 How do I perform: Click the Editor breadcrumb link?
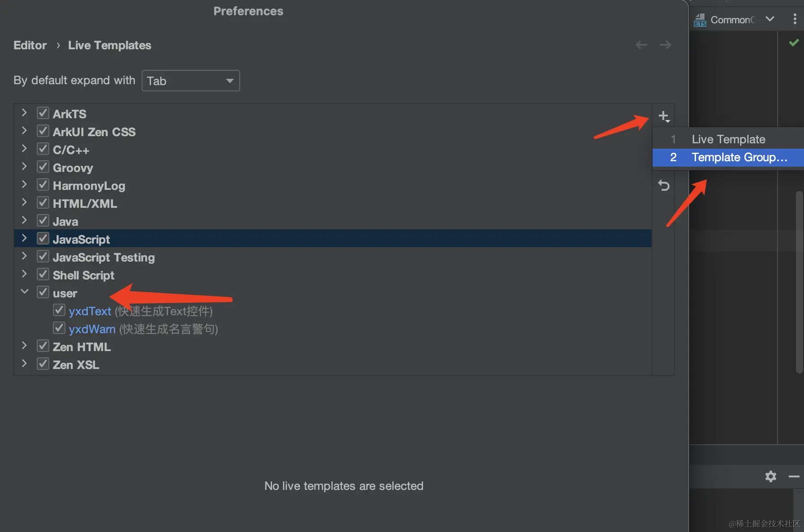[30, 45]
